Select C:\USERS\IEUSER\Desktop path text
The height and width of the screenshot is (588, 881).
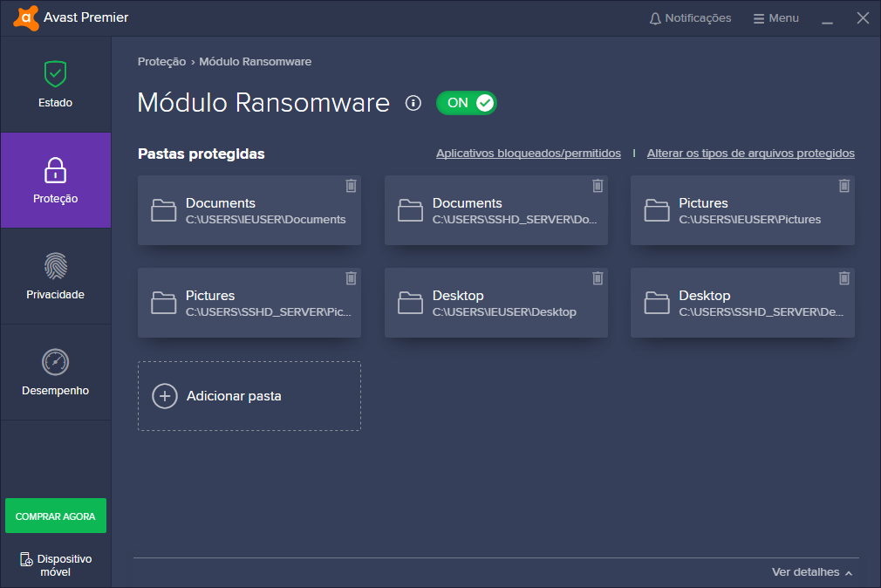504,312
